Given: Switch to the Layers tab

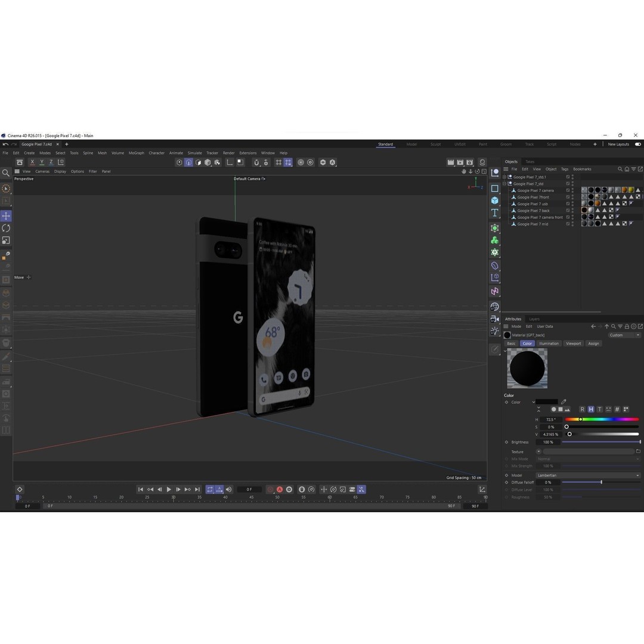Looking at the screenshot, I should [534, 319].
